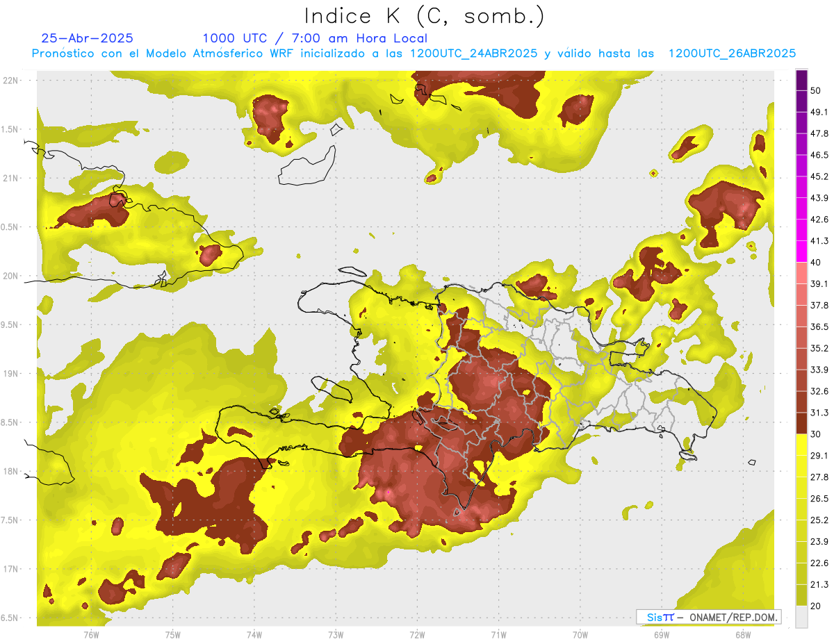Click the '74W' longitude label
This screenshot has height=644, width=834.
tap(254, 634)
